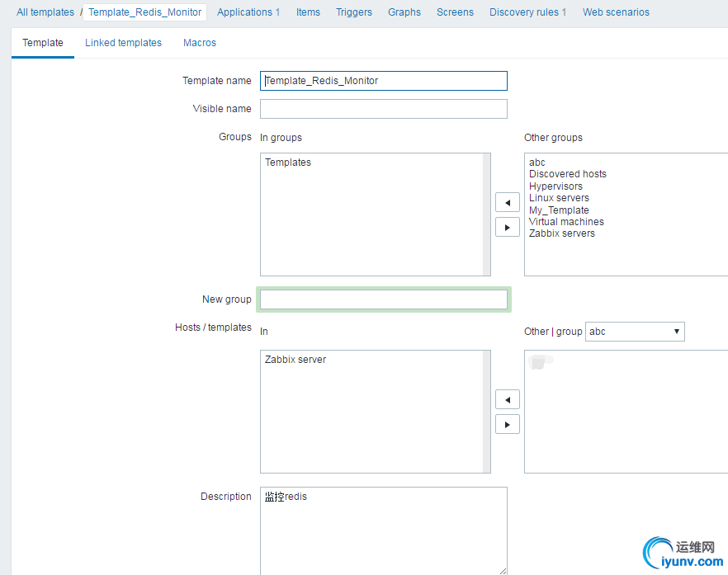Select abc in Other groups list

point(537,163)
